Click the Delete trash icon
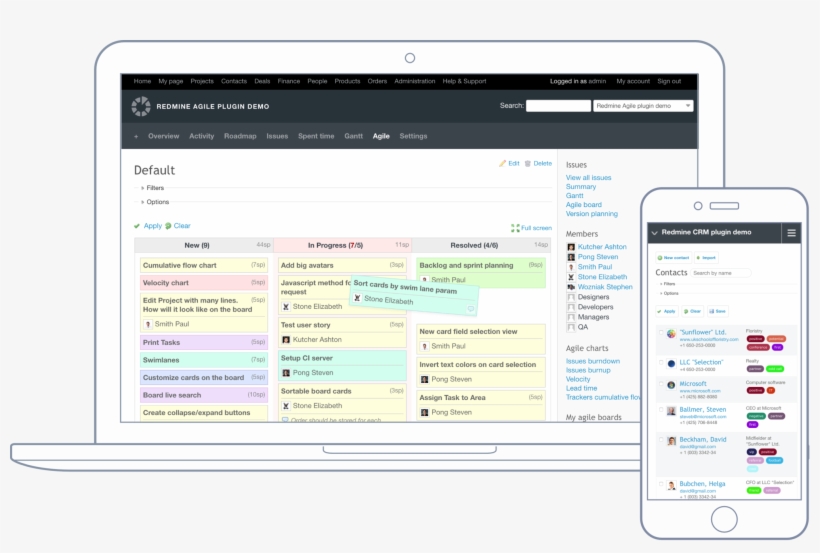Image resolution: width=820 pixels, height=553 pixels. pos(528,163)
